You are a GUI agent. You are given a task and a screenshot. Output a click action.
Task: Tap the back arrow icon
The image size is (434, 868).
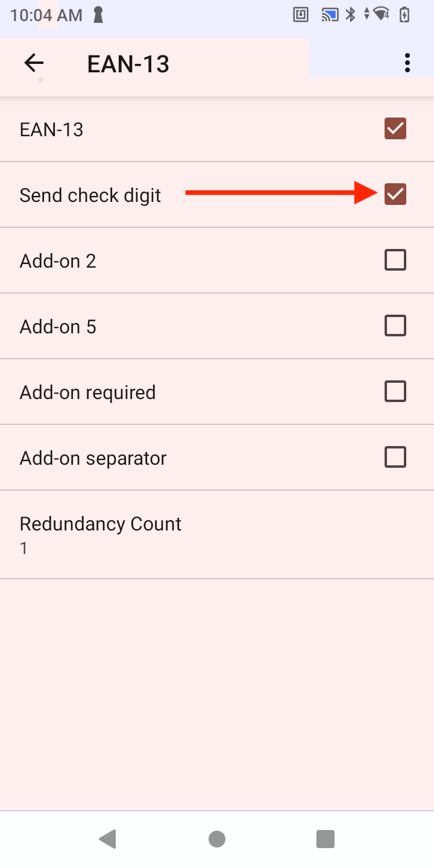34,63
